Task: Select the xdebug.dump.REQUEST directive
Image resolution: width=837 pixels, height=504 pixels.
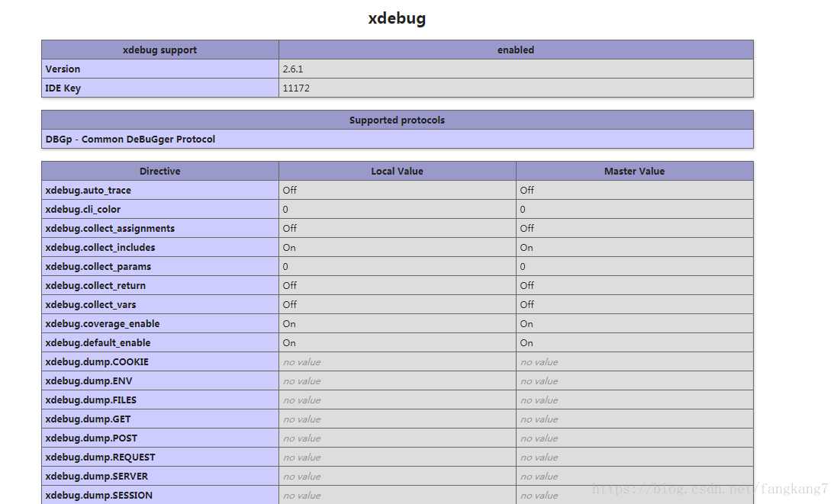Action: pos(160,457)
